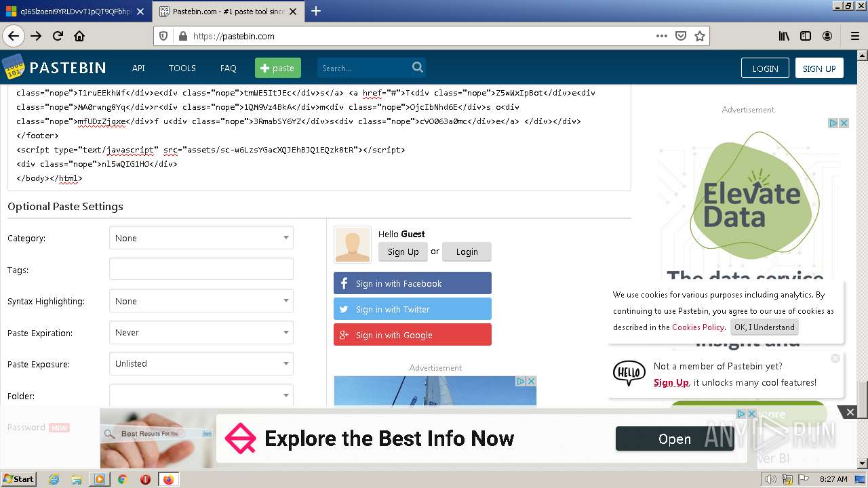This screenshot has height=488, width=868.
Task: Sign in with Twitter
Action: click(x=412, y=309)
